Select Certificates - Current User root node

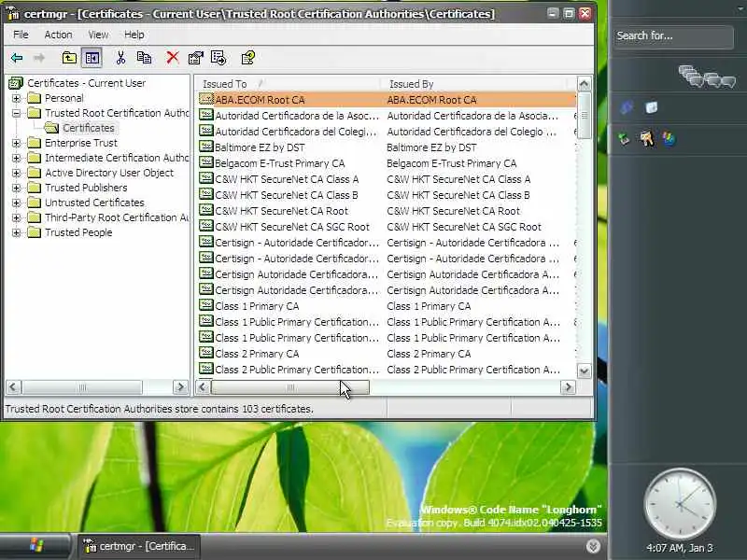86,83
